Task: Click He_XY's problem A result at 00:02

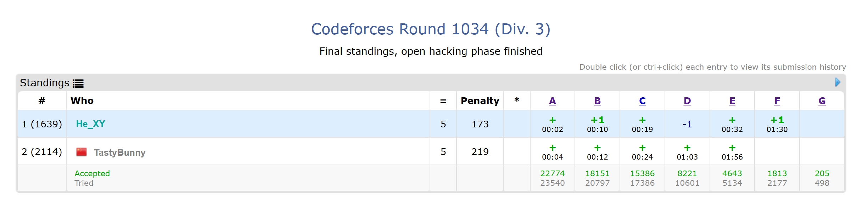Action: (552, 124)
